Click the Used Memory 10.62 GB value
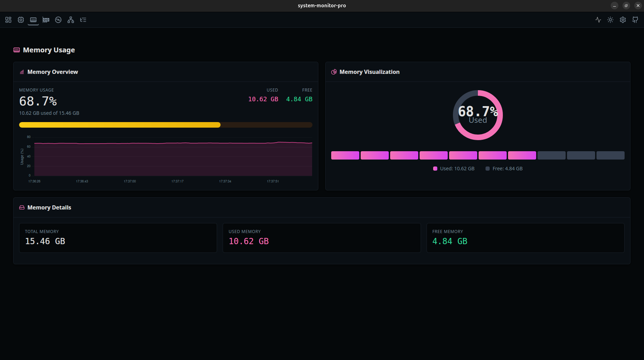This screenshot has height=360, width=644. click(x=249, y=241)
